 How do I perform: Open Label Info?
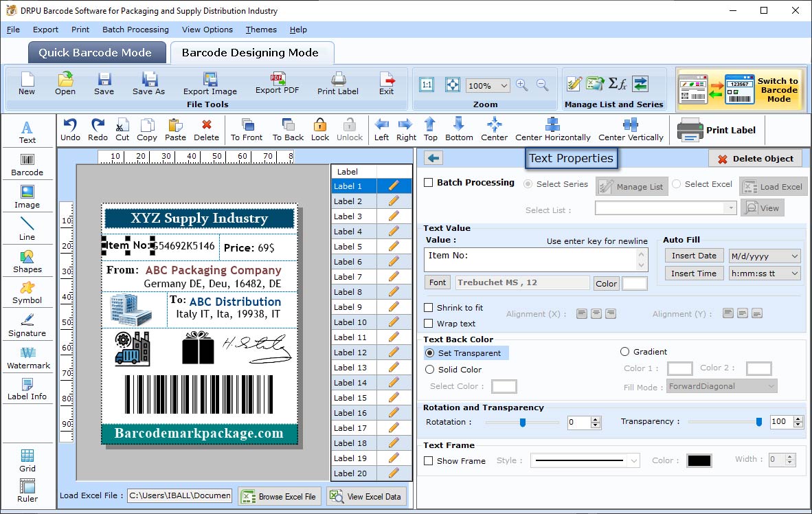click(27, 389)
